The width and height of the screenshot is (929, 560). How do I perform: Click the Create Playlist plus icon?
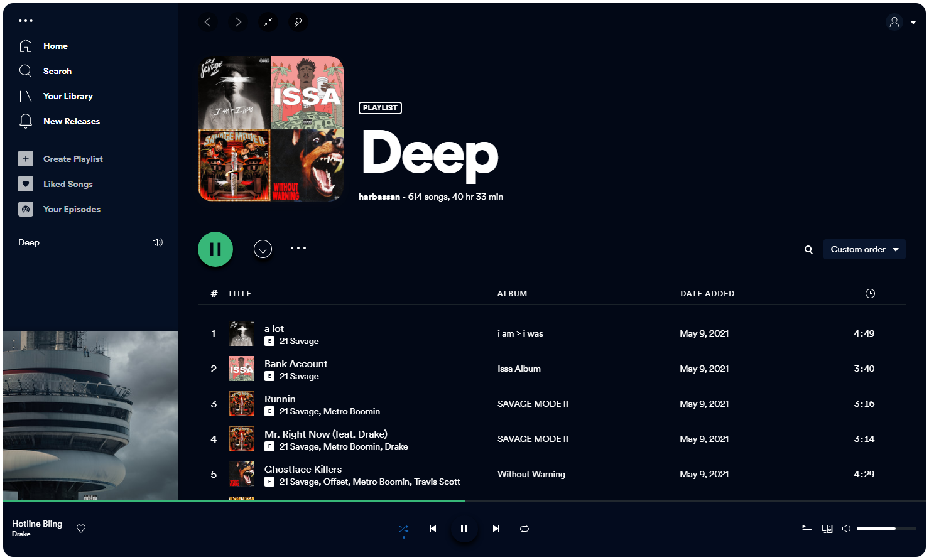[26, 159]
